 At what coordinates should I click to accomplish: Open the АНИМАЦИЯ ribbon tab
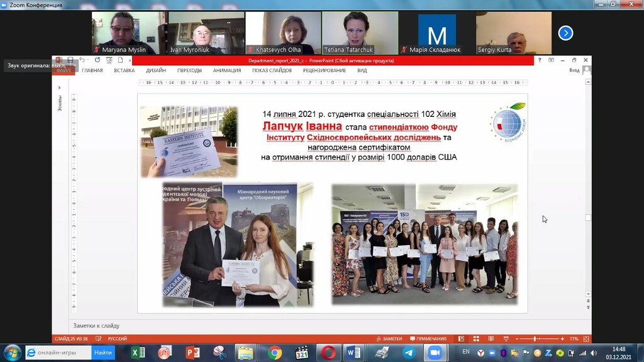tap(226, 70)
